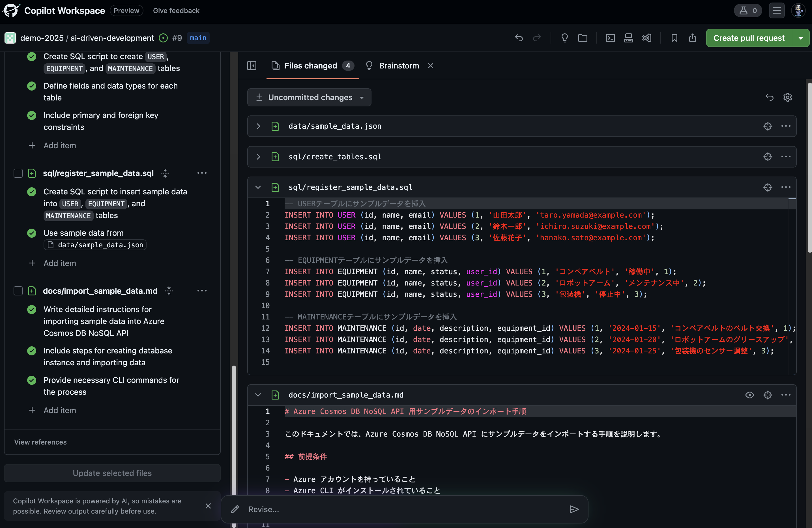Close the Brainstorm tab
Viewport: 812px width, 528px height.
[x=431, y=66]
